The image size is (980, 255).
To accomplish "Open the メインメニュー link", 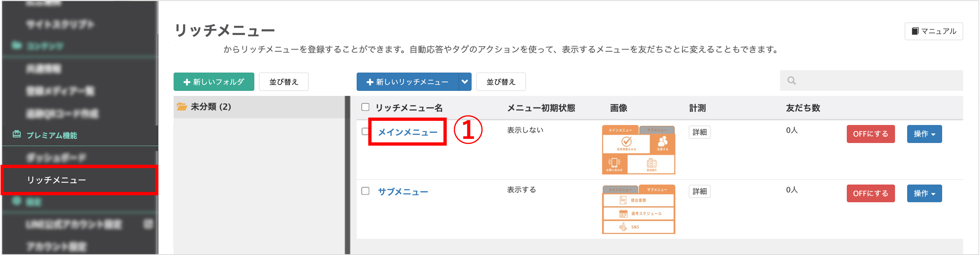I will [x=408, y=132].
